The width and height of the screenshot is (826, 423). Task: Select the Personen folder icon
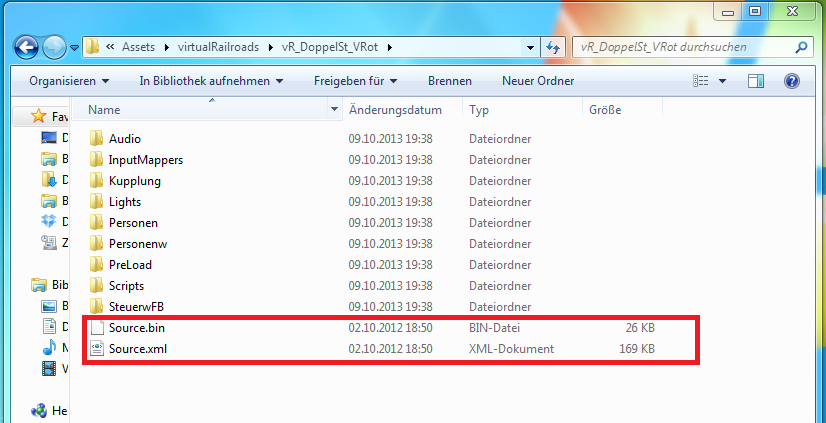coord(96,223)
